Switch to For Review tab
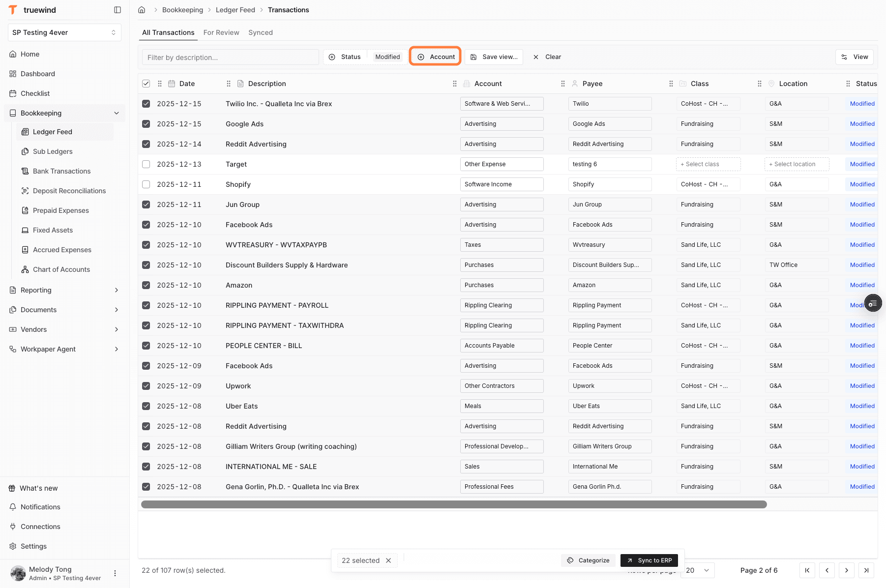 221,32
